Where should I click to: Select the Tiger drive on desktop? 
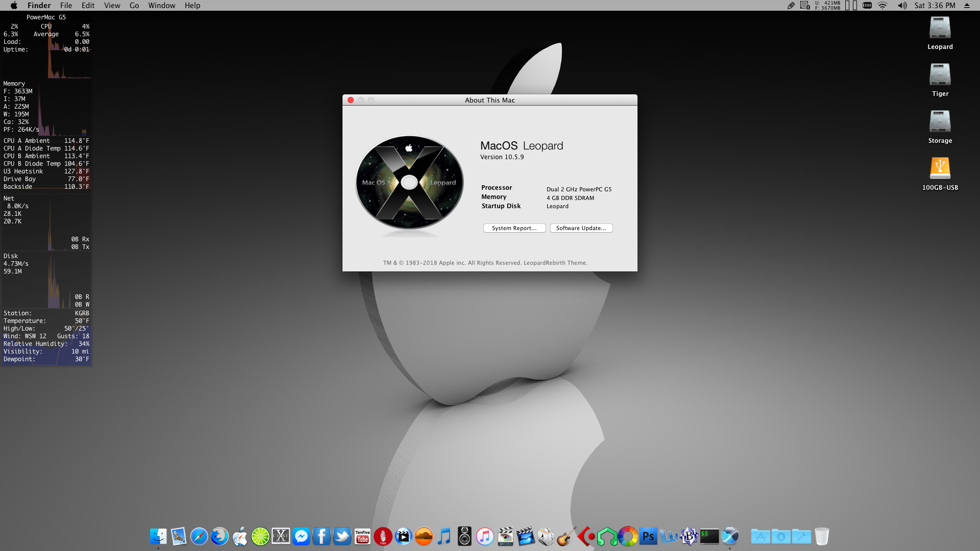pyautogui.click(x=940, y=80)
